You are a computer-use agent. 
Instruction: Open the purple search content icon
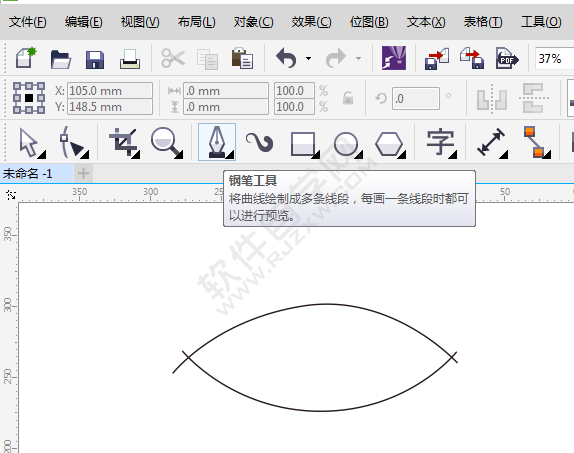click(394, 58)
